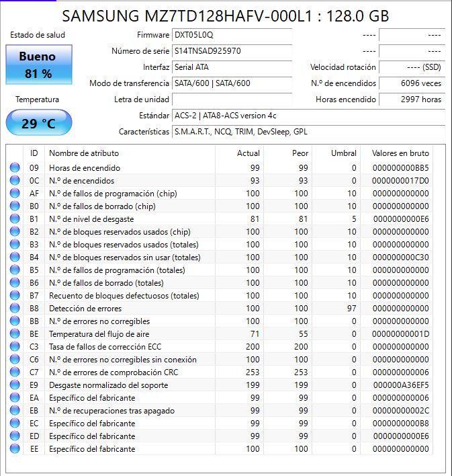This screenshot has height=476, width=452.
Task: Click status orb of Desgaste normalizado del soporte
Action: tap(15, 385)
